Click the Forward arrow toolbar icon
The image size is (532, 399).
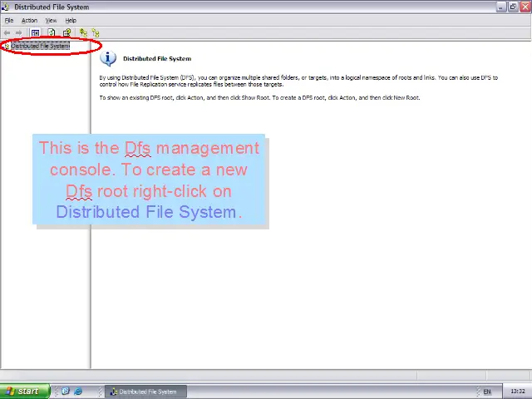18,33
